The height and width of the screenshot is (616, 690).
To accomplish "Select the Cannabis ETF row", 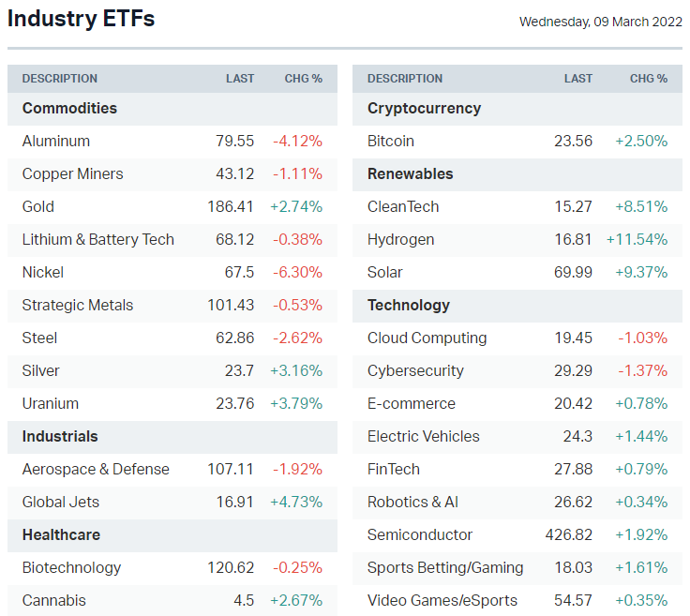I will [x=53, y=600].
